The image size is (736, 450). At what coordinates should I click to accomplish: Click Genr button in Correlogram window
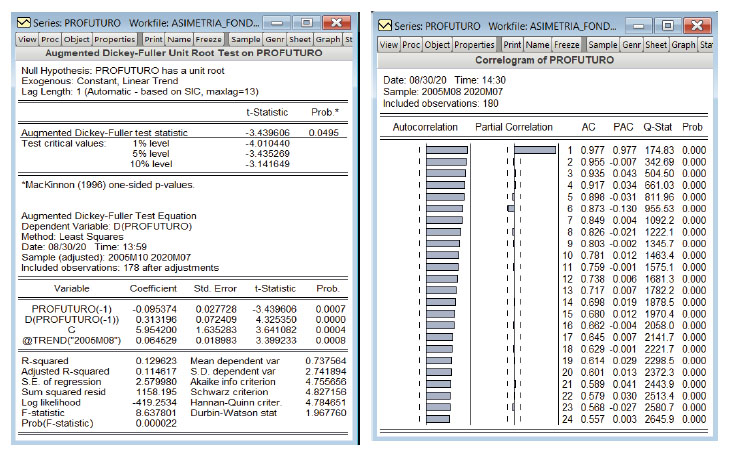point(631,45)
